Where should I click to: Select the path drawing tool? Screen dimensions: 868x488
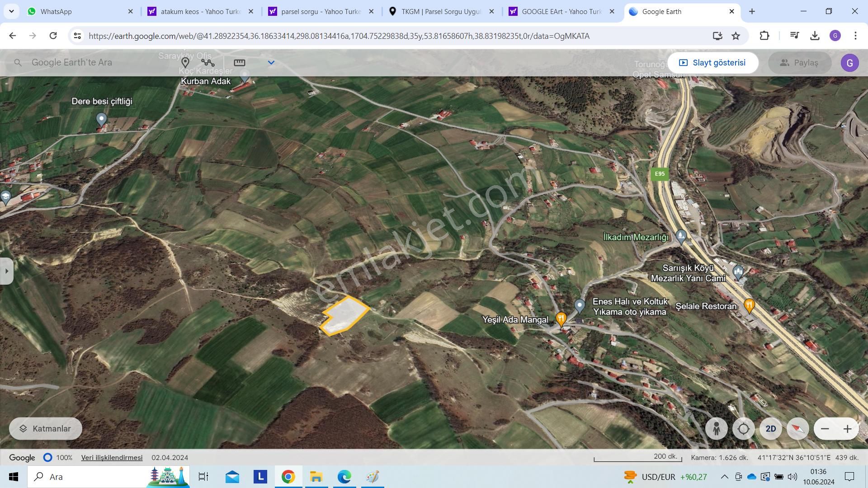pos(208,63)
